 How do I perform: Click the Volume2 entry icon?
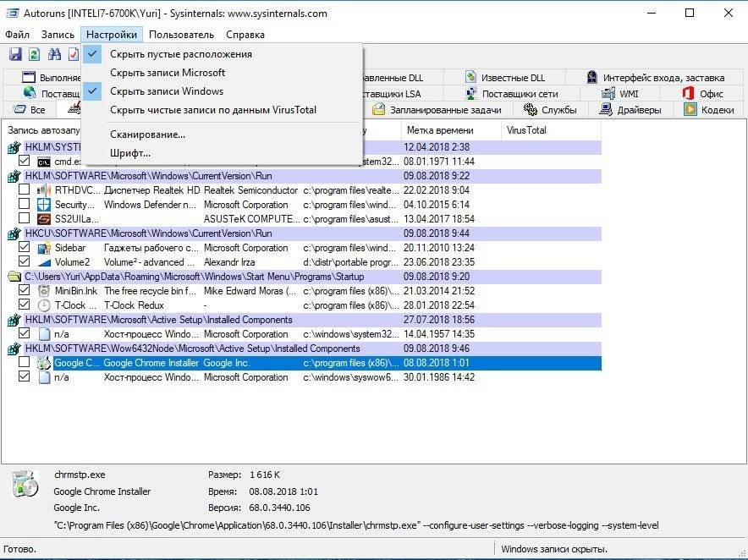pyautogui.click(x=43, y=262)
